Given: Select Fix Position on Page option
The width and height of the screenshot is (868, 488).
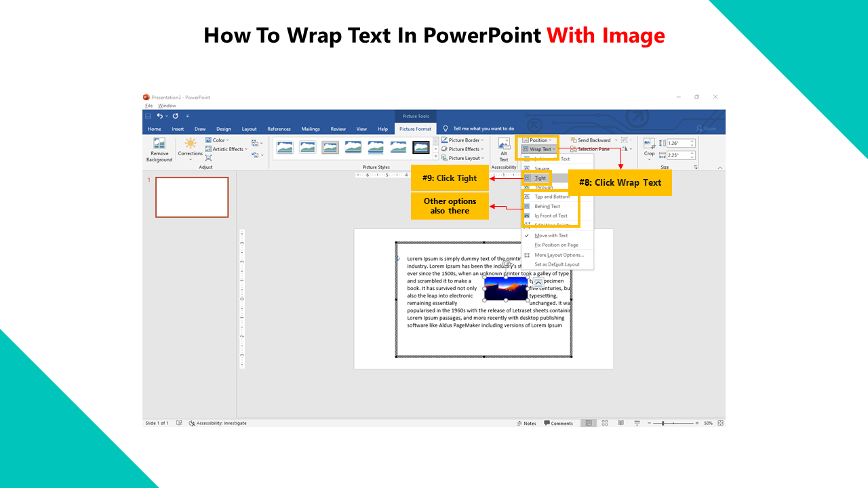Looking at the screenshot, I should [556, 245].
